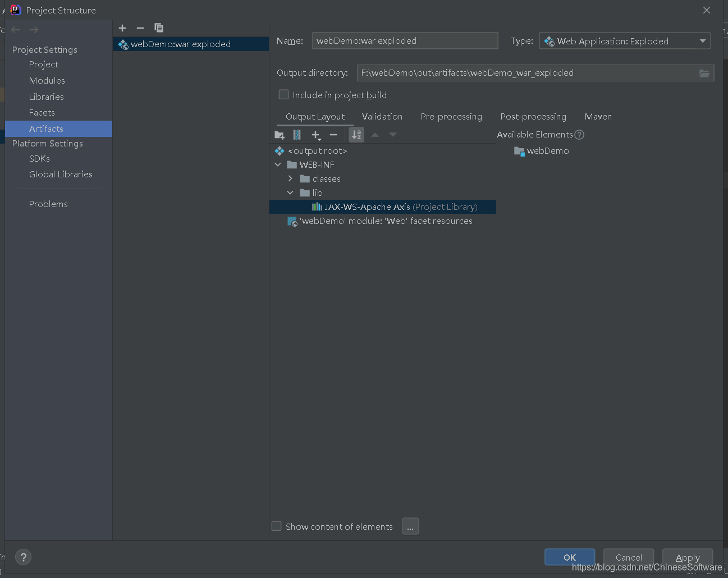Click the Apply button
Viewport: 728px width, 578px height.
(688, 557)
